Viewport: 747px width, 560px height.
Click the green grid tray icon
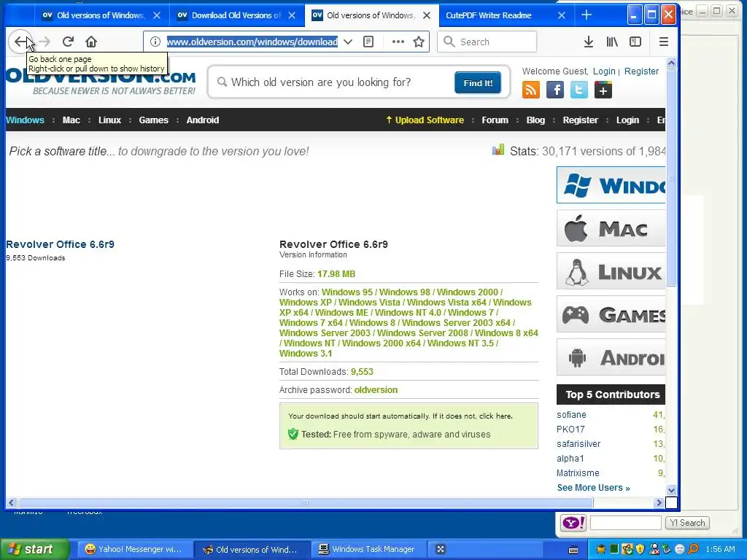click(614, 550)
